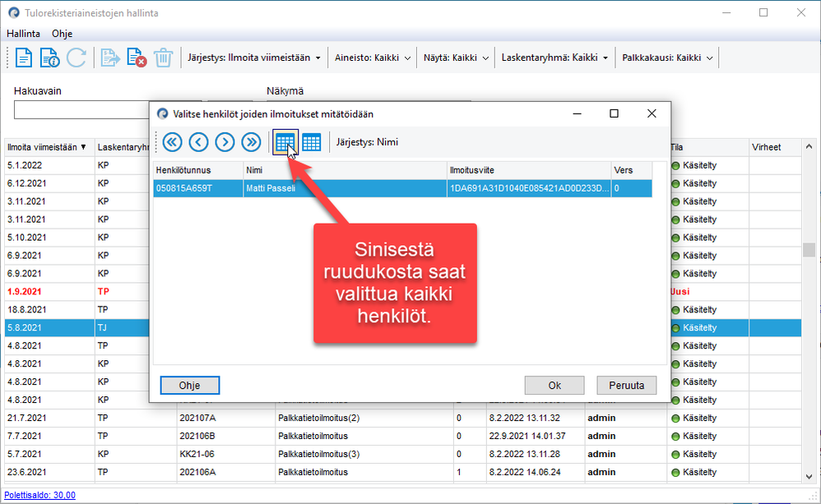
Task: Open the document info toolbar icon
Action: tap(49, 58)
